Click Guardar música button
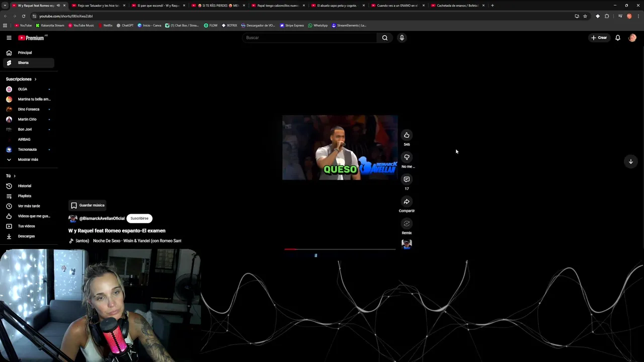The width and height of the screenshot is (644, 362). 88,205
